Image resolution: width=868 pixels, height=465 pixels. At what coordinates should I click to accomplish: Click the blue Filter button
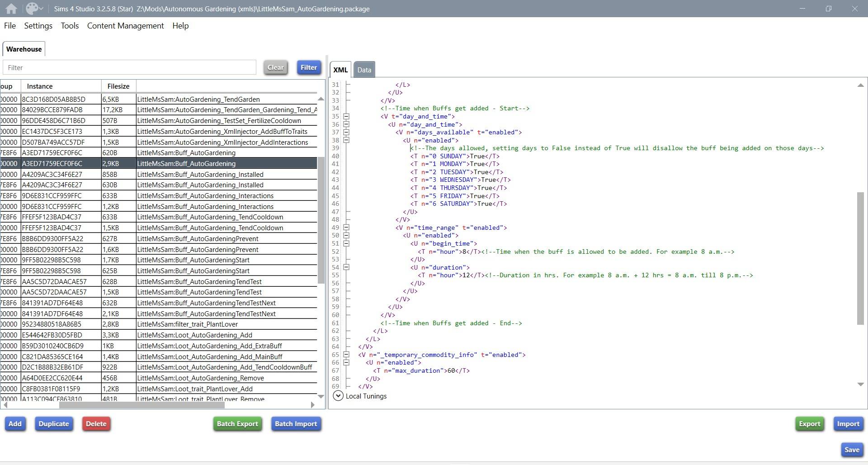(309, 67)
